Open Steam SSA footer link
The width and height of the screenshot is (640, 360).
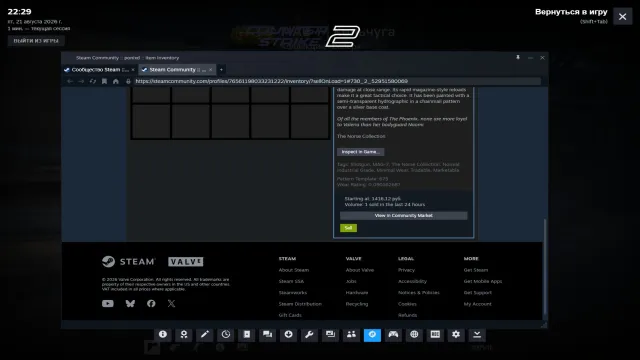[291, 281]
